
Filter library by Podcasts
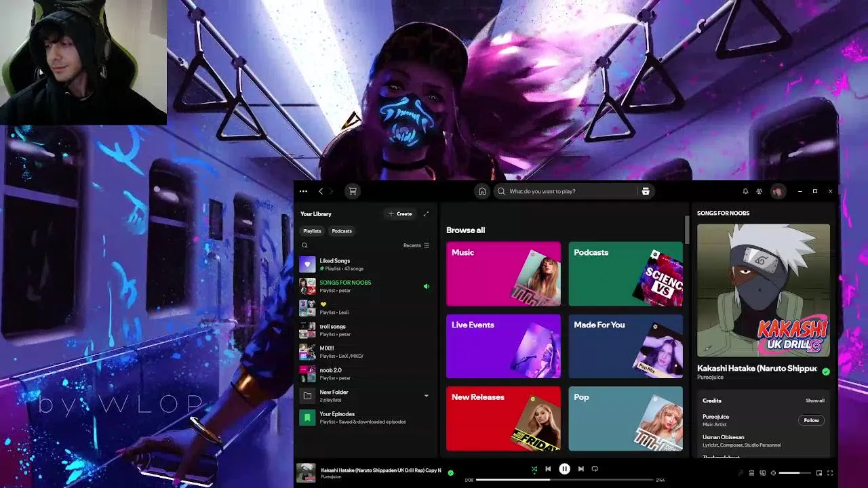342,231
